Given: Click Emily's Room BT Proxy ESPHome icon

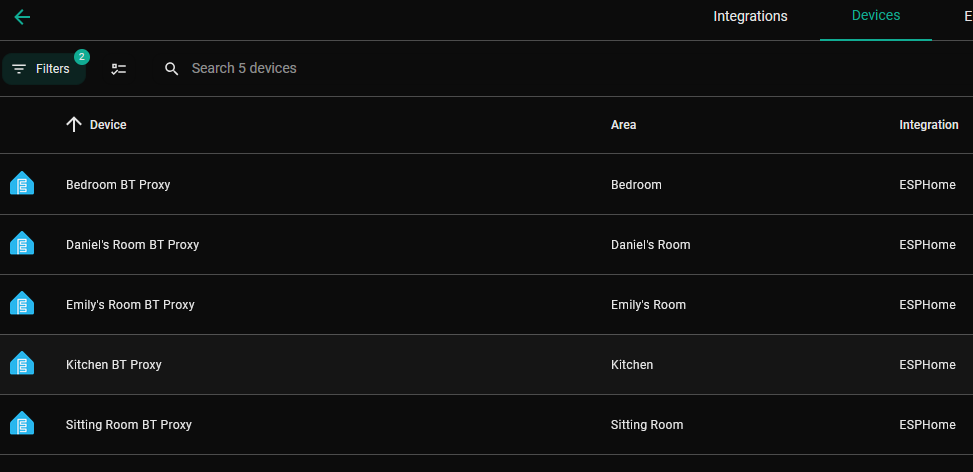Looking at the screenshot, I should tap(22, 304).
